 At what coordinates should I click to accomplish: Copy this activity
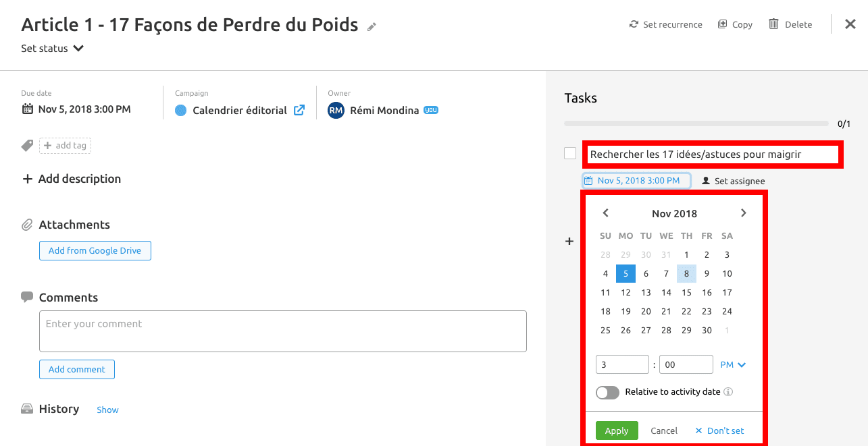[x=735, y=24]
